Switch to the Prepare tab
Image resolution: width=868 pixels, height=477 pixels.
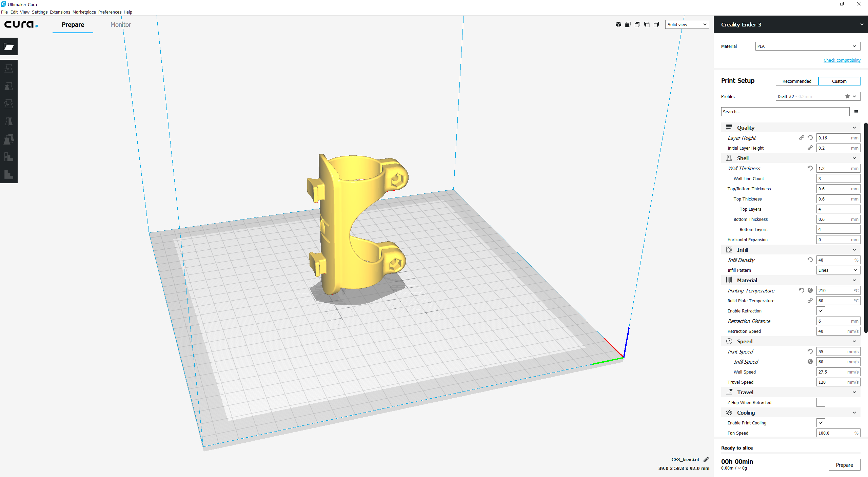pos(73,25)
